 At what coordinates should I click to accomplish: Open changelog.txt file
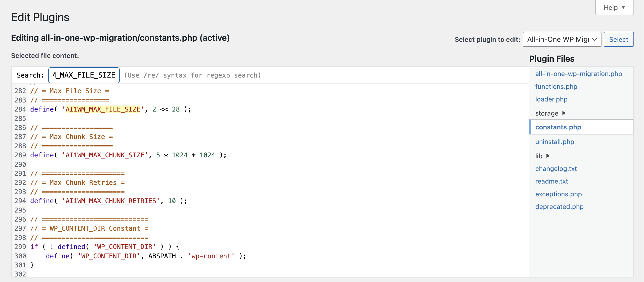[556, 169]
